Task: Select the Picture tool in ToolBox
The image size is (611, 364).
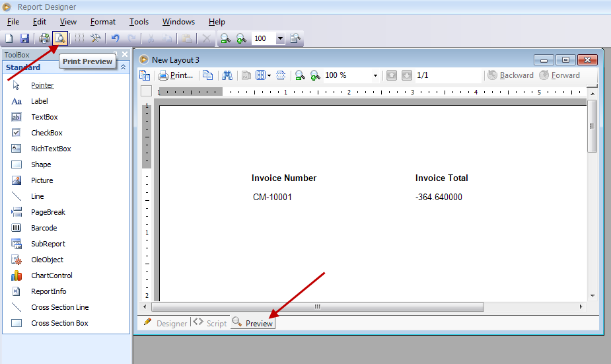Action: point(42,180)
